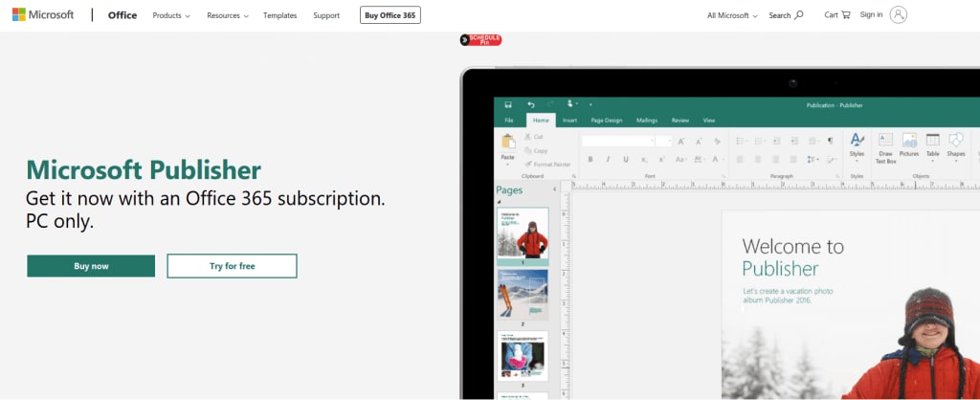Click the Sign in avatar icon
The width and height of the screenshot is (980, 400).
coord(898,15)
